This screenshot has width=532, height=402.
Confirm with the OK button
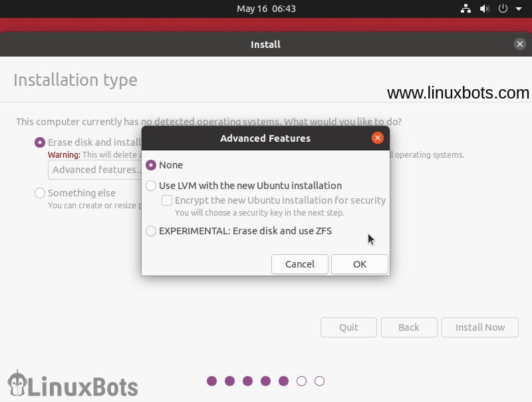(x=359, y=264)
